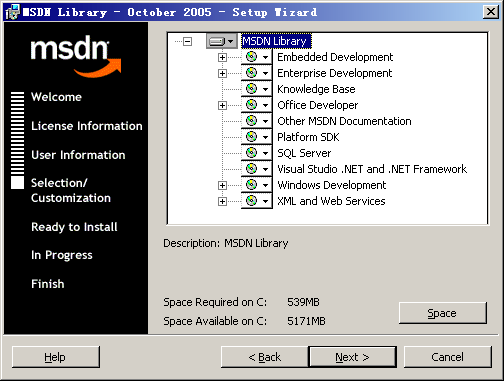Select XML and Web Services item
Image resolution: width=504 pixels, height=381 pixels.
pyautogui.click(x=331, y=201)
